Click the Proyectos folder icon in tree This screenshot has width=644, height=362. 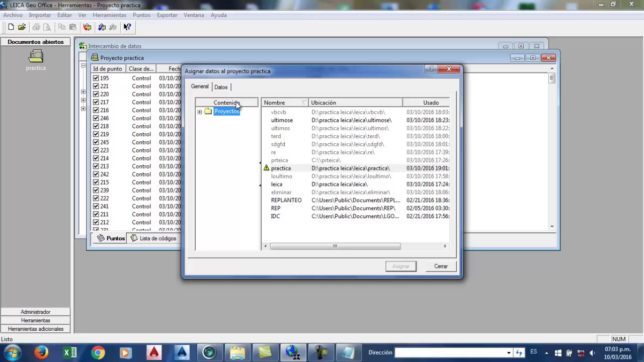tap(208, 112)
